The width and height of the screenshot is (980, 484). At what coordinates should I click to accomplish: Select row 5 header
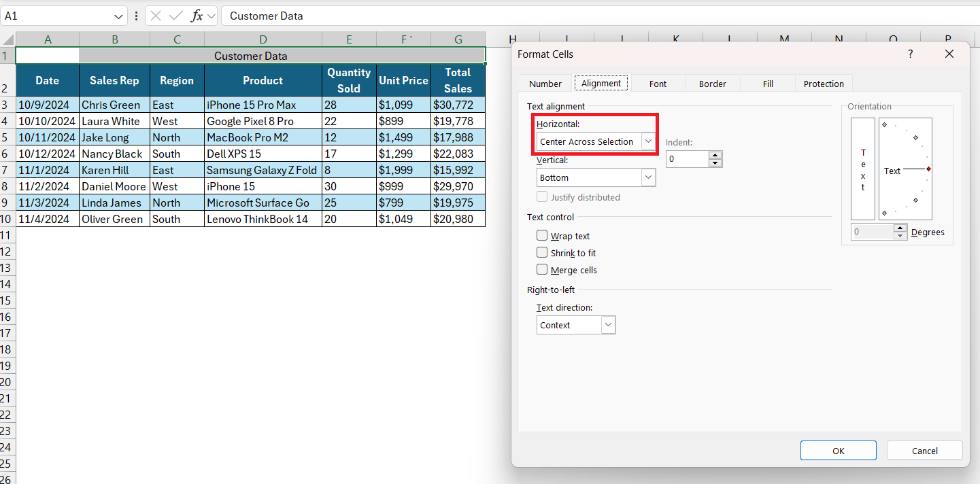pos(7,137)
